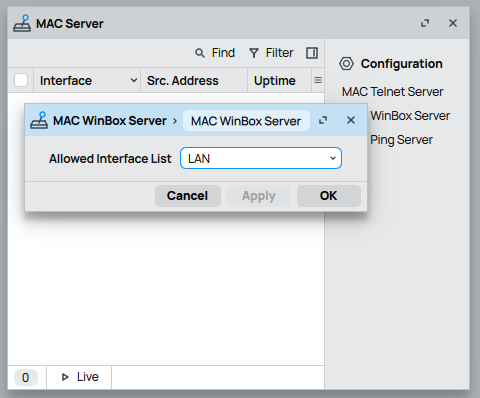Select all rows checkbox in table header
The width and height of the screenshot is (480, 398).
coord(21,80)
